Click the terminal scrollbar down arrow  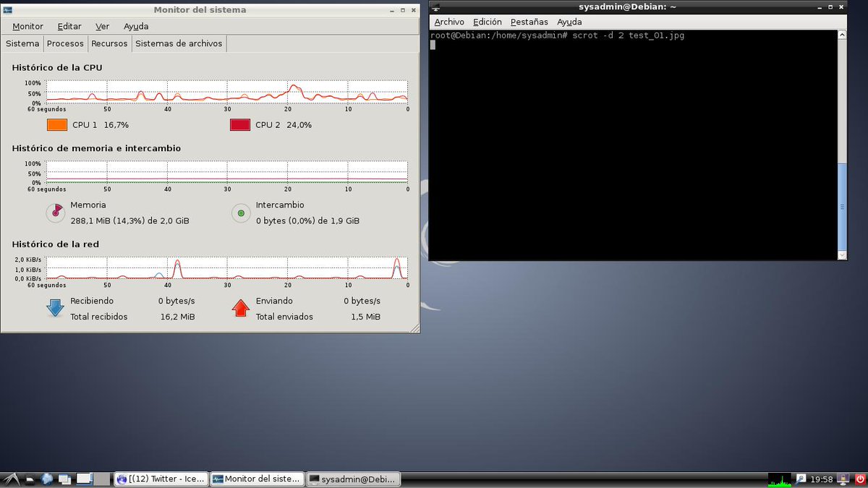tap(842, 255)
